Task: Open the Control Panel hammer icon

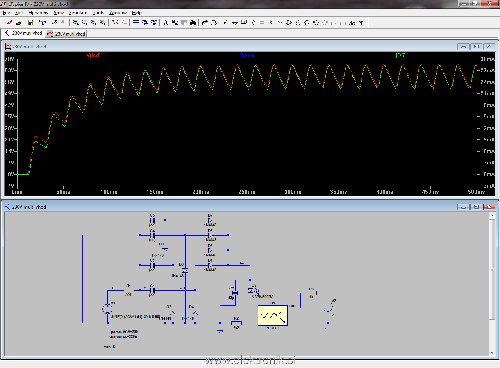Action: (42, 22)
